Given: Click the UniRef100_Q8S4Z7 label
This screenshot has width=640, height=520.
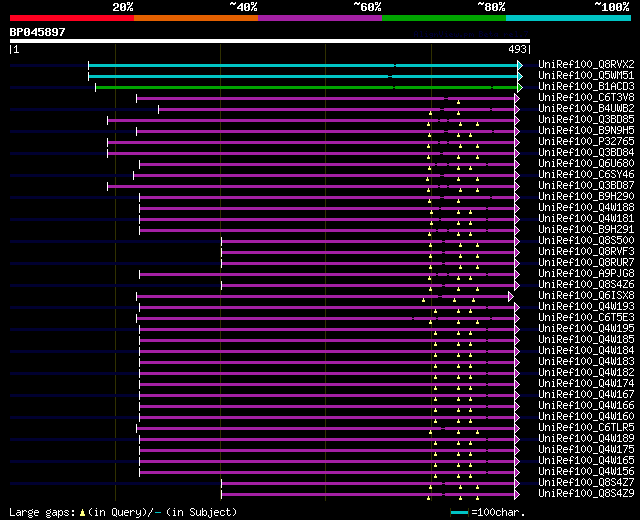Looking at the screenshot, I should click(x=586, y=483).
